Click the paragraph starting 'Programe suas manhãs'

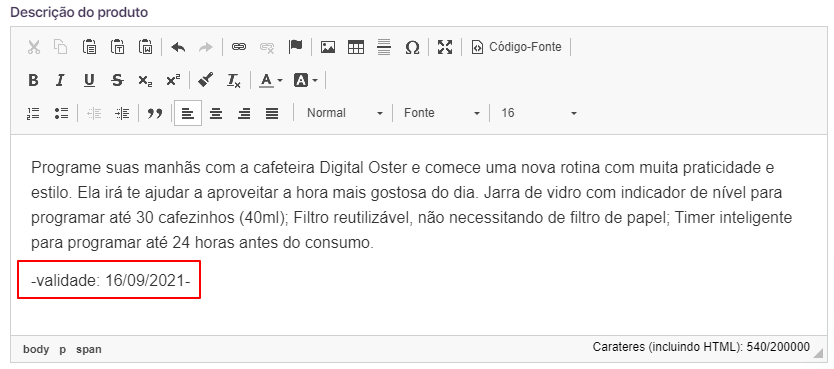point(412,206)
